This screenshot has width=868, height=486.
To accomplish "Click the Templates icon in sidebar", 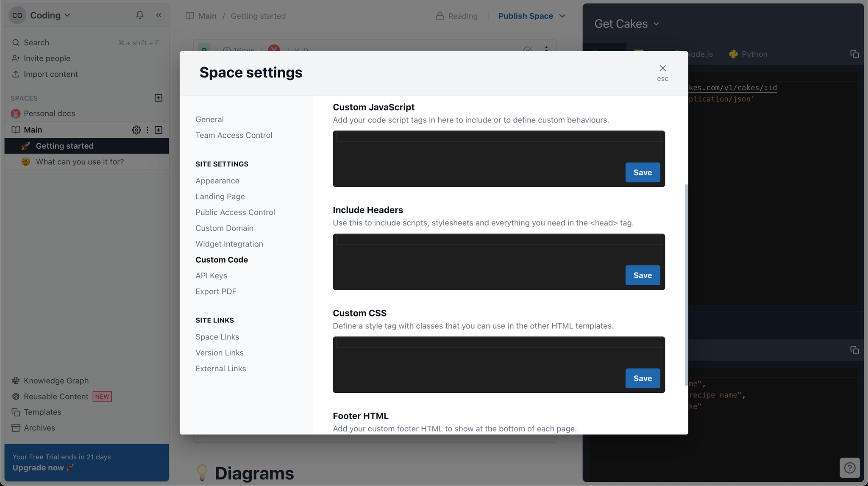I will coord(16,411).
